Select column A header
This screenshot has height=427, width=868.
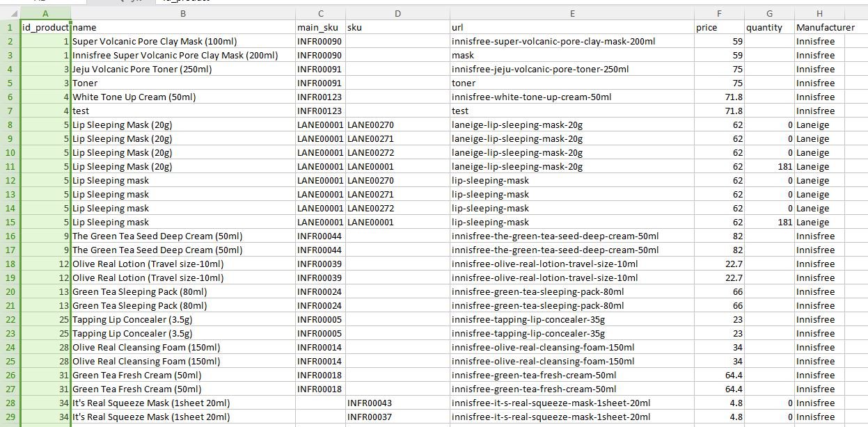point(45,13)
